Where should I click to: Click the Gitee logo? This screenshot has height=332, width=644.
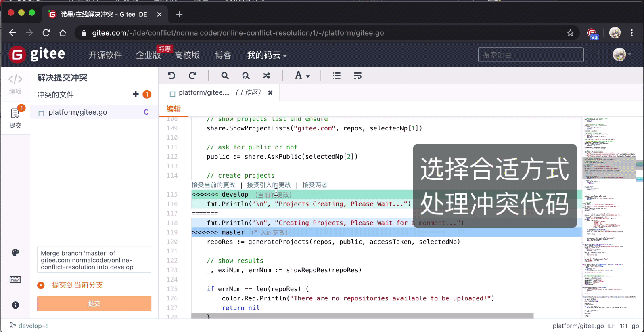[x=37, y=54]
